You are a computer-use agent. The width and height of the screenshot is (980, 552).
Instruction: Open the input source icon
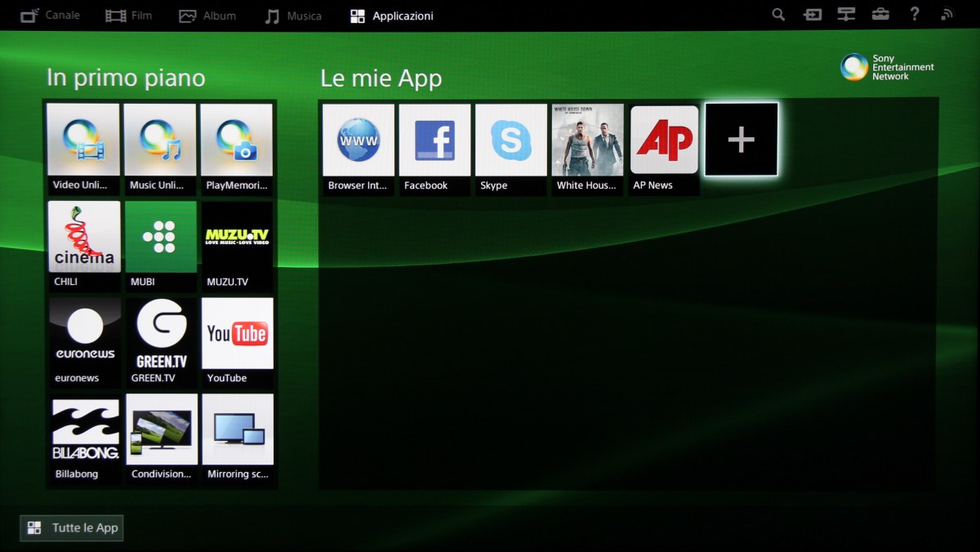click(813, 15)
